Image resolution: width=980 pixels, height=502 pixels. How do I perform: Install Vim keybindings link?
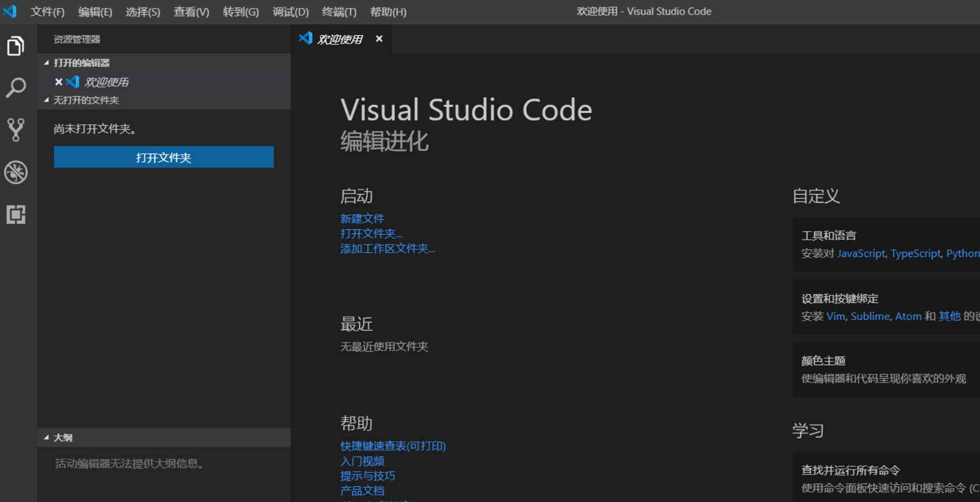tap(836, 316)
